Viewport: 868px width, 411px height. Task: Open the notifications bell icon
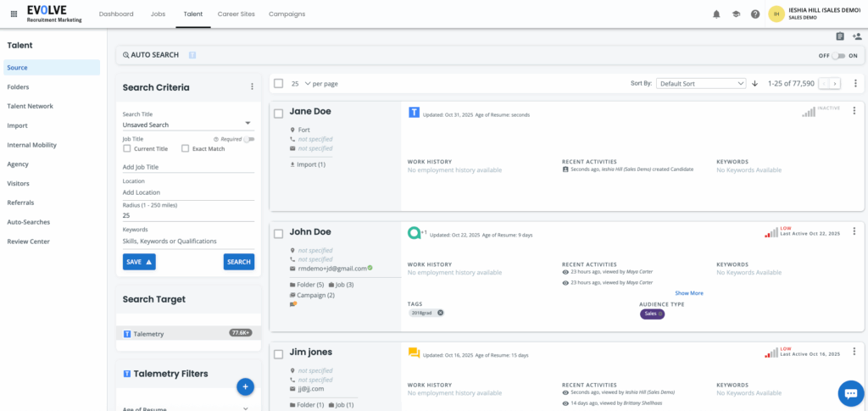[716, 14]
